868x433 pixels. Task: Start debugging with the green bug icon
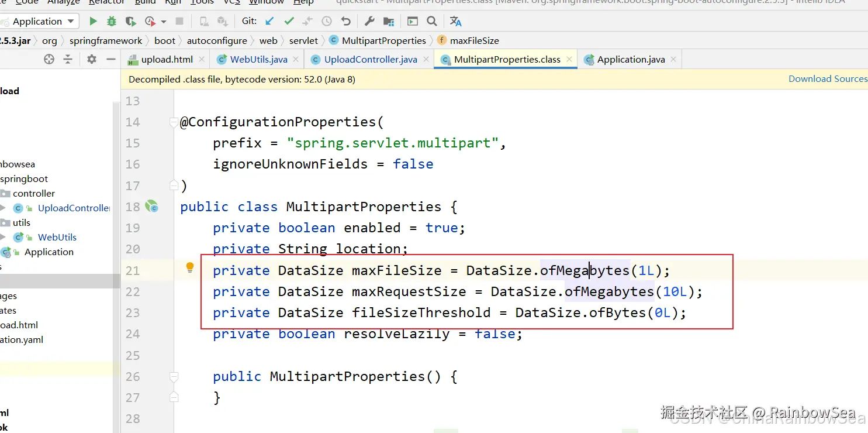coord(112,22)
